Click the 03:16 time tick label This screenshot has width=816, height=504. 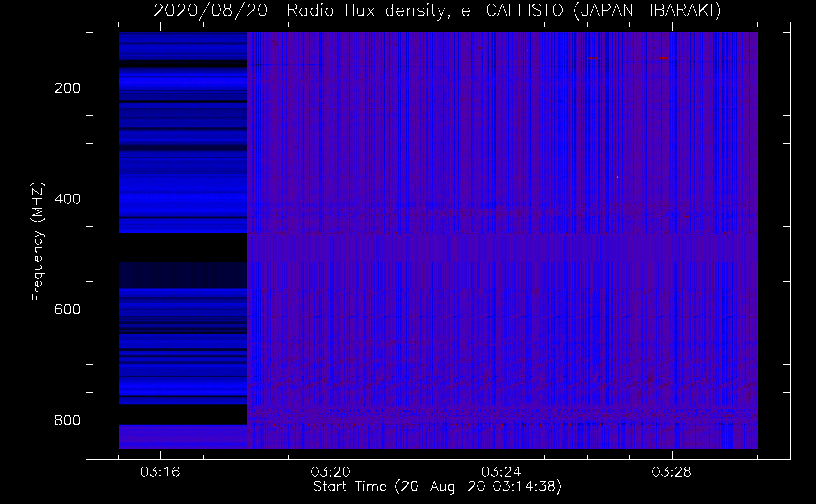pyautogui.click(x=160, y=472)
